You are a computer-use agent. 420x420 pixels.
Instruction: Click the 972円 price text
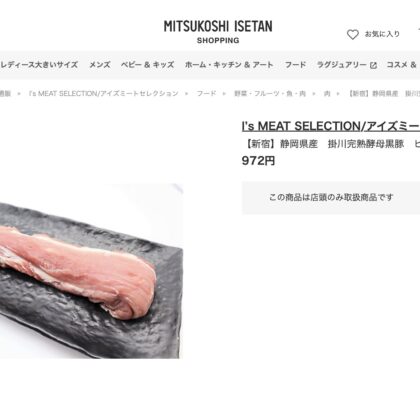pos(258,161)
